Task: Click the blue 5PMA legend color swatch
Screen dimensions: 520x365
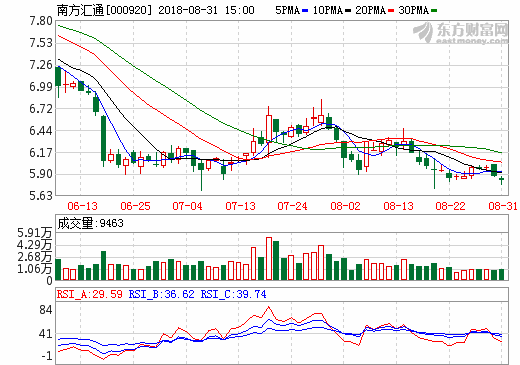Action: point(305,11)
